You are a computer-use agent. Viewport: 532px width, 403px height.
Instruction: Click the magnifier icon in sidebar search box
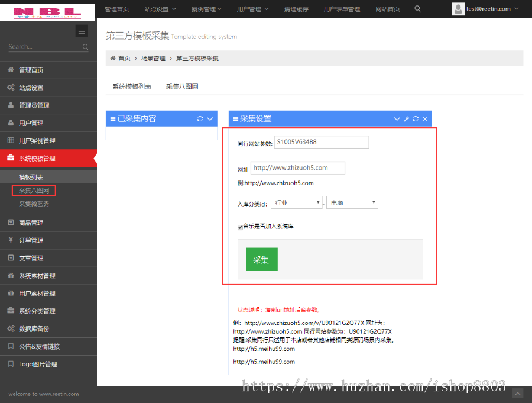coord(85,47)
